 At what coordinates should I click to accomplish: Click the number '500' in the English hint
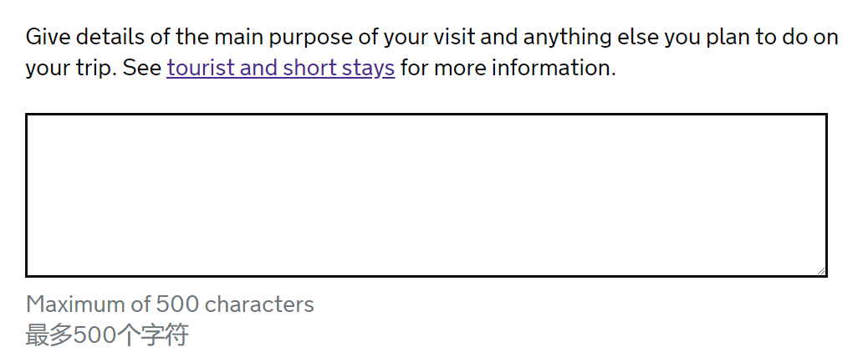177,304
